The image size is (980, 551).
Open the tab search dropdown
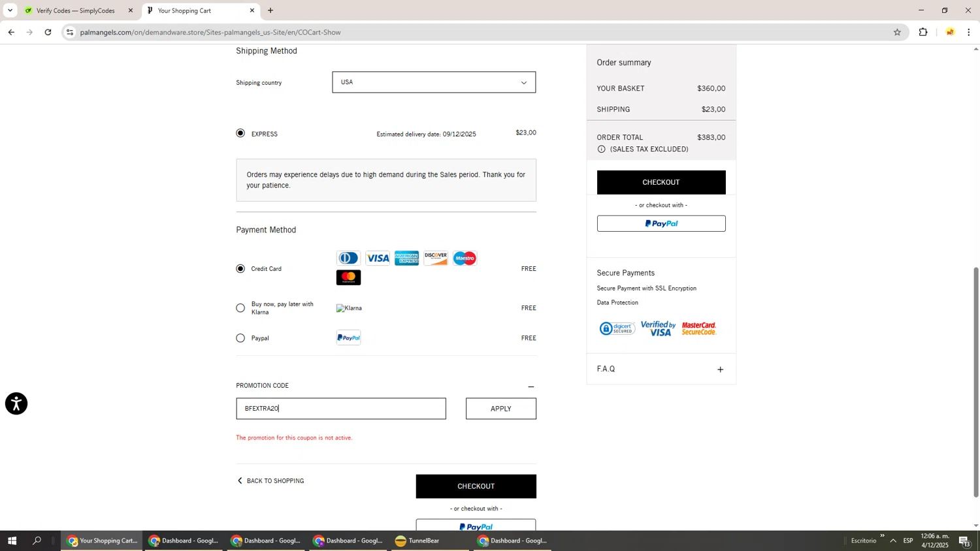pyautogui.click(x=10, y=10)
